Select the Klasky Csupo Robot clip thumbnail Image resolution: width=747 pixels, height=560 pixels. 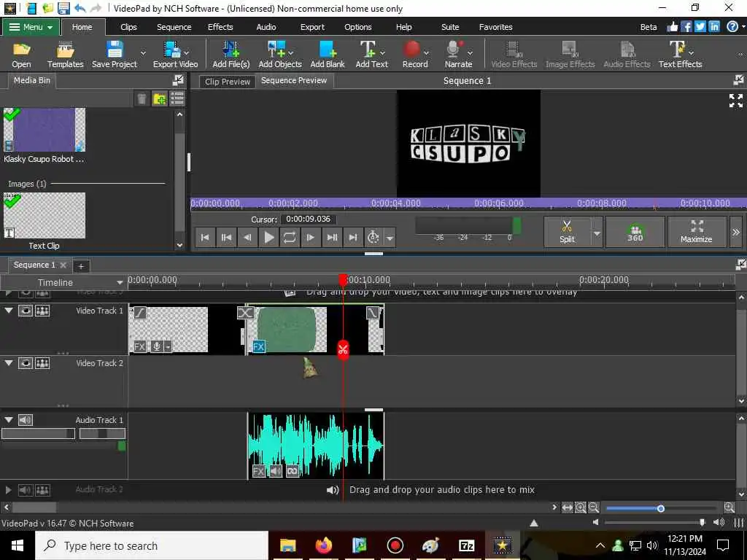pos(44,130)
